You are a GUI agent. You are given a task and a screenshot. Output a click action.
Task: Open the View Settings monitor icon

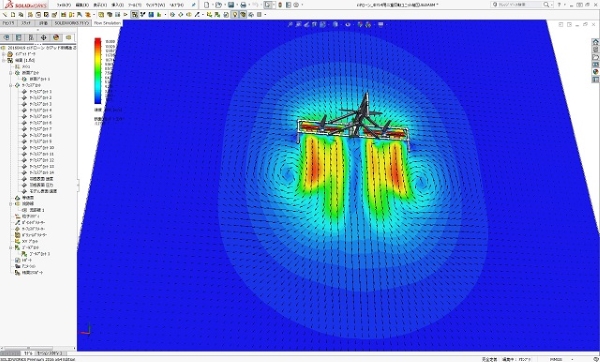[381, 24]
